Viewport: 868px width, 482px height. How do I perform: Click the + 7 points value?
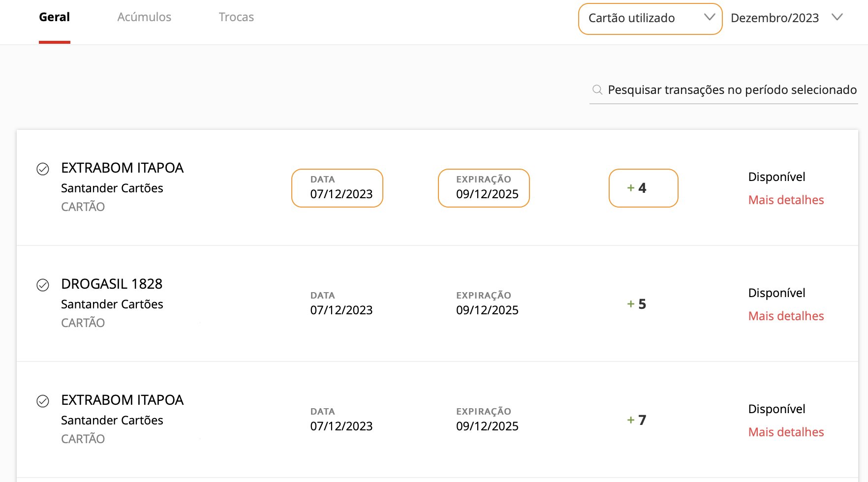point(637,420)
